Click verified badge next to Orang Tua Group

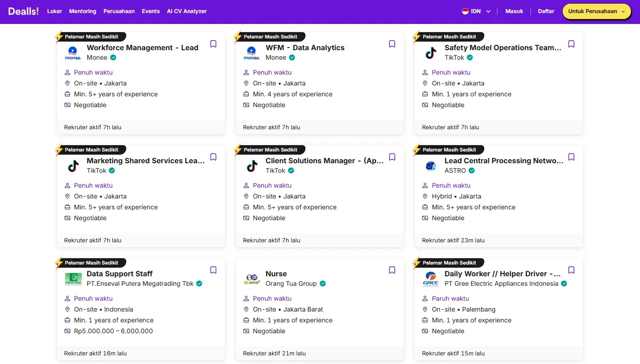[323, 284]
